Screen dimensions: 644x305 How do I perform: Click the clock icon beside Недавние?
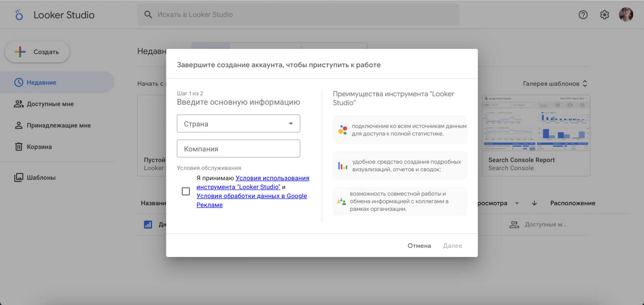pyautogui.click(x=19, y=82)
